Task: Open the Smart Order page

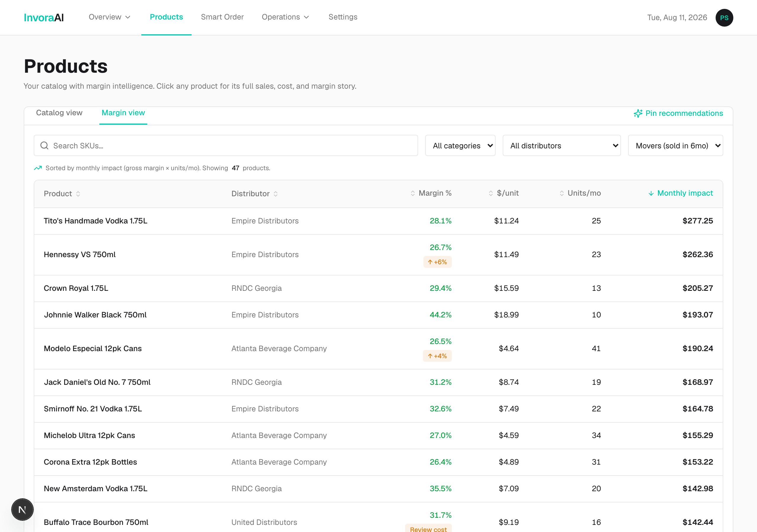Action: pyautogui.click(x=222, y=17)
